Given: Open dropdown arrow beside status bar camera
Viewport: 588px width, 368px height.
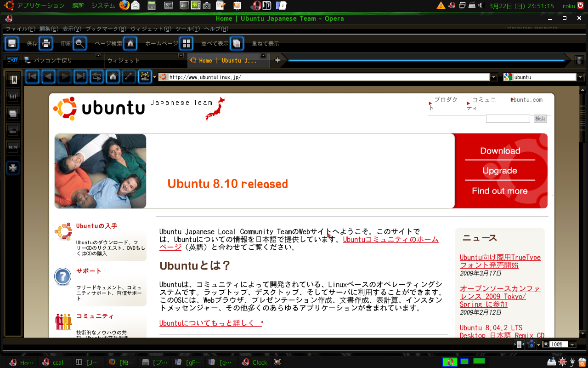Looking at the screenshot, I should click(539, 344).
